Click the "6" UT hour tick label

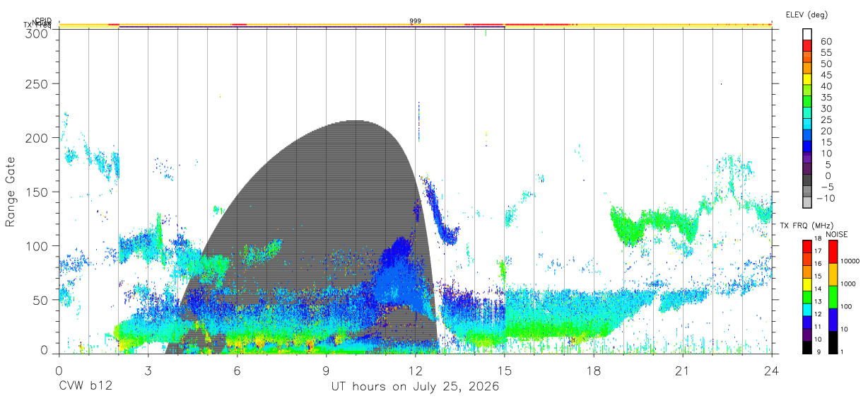tap(237, 371)
